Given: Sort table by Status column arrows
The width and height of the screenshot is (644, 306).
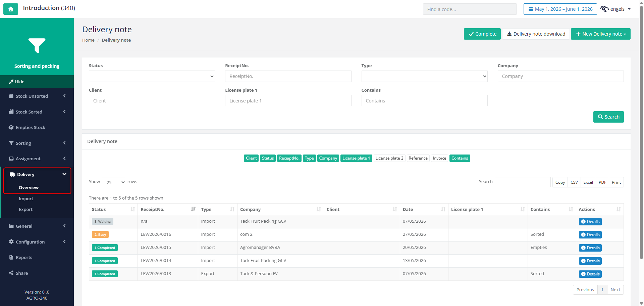Looking at the screenshot, I should [x=133, y=209].
